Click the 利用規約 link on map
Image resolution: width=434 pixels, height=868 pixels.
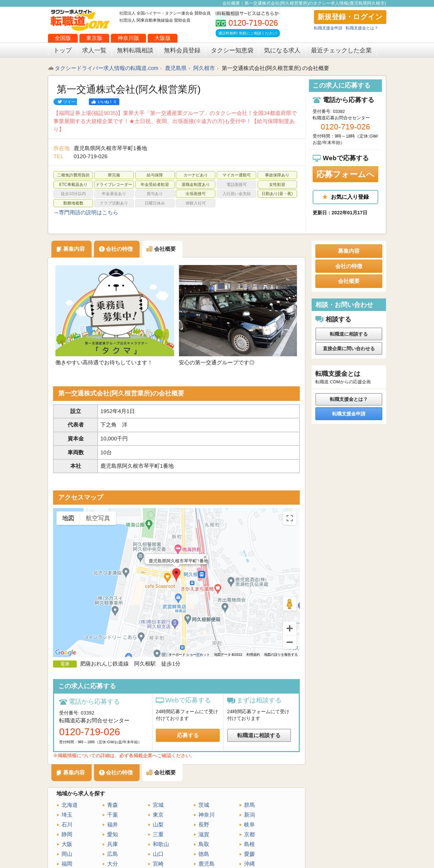click(253, 655)
